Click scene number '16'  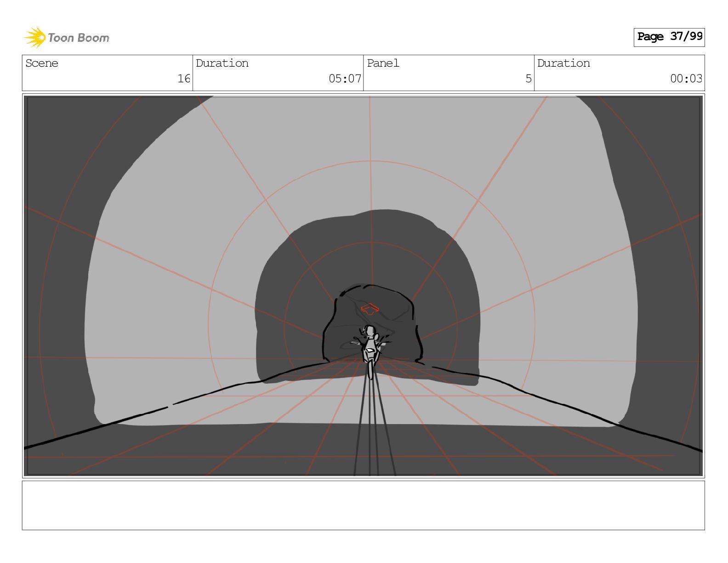point(184,79)
